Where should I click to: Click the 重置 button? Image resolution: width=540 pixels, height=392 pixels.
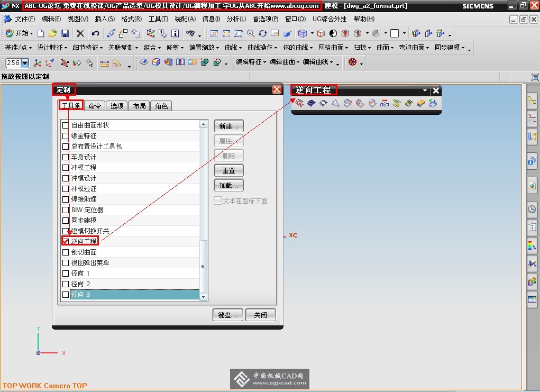(228, 170)
